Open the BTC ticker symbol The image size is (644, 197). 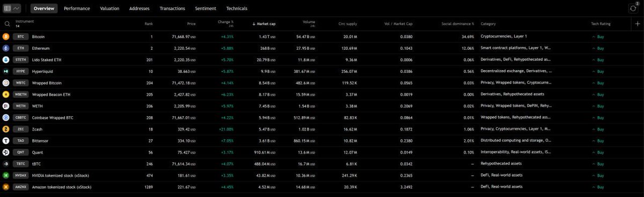pyautogui.click(x=20, y=36)
